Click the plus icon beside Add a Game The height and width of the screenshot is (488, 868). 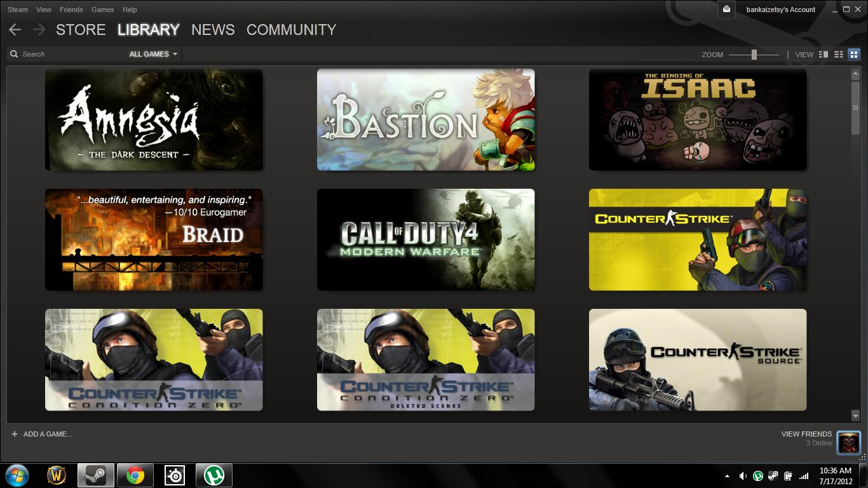click(x=15, y=434)
